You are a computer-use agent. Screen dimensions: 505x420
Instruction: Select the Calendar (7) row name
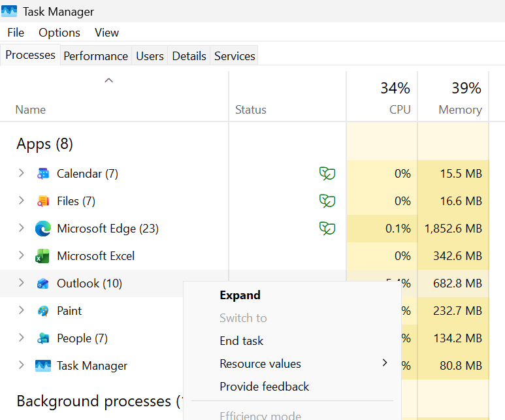point(88,174)
